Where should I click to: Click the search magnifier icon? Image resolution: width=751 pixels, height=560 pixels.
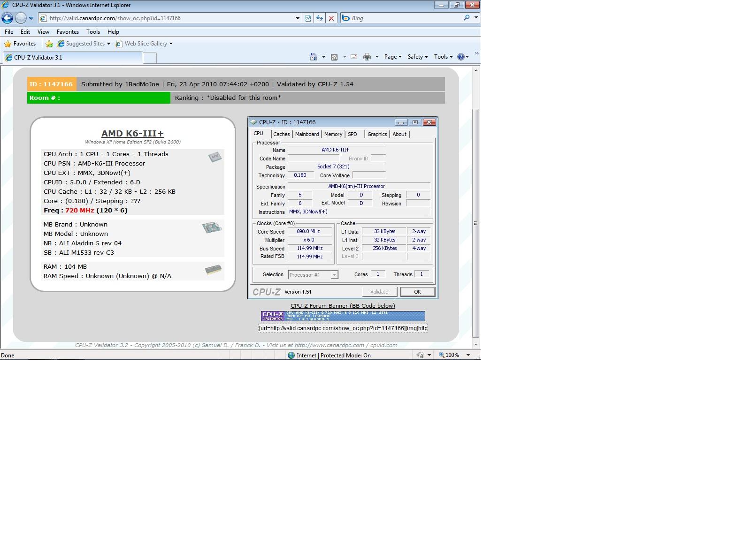[x=467, y=18]
